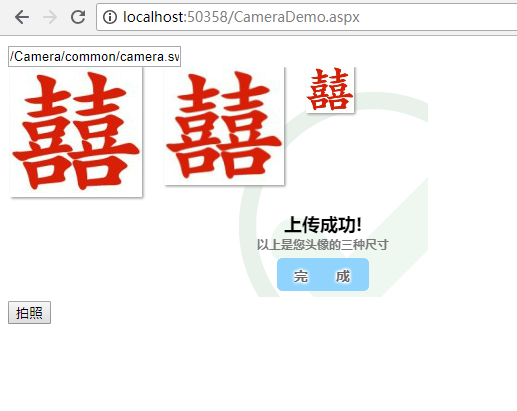Go back using browser back arrow
Screen dimensions: 517x411
coord(22,17)
